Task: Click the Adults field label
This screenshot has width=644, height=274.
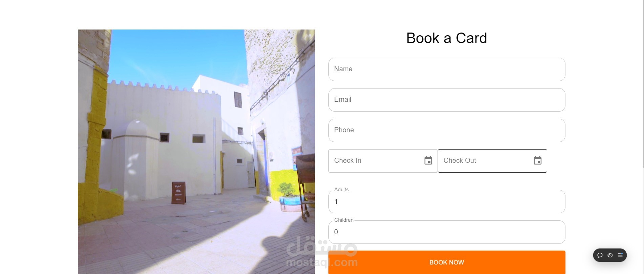Action: (341, 190)
